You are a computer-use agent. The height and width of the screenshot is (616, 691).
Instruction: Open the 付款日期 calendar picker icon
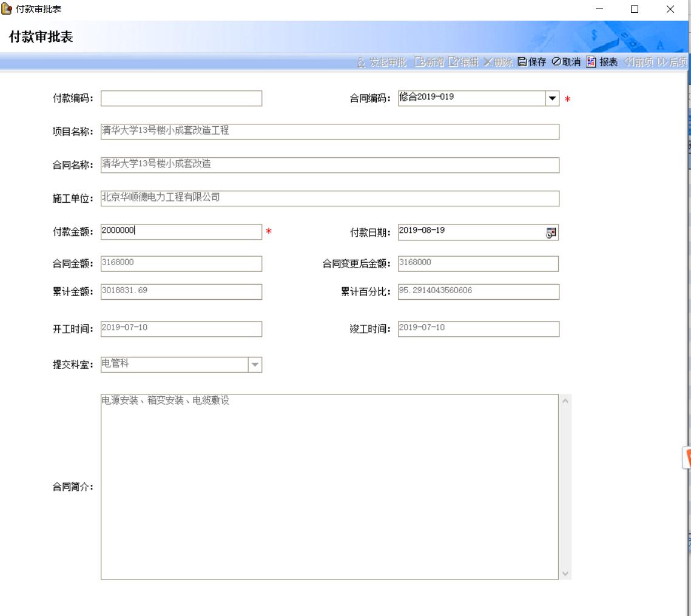551,232
